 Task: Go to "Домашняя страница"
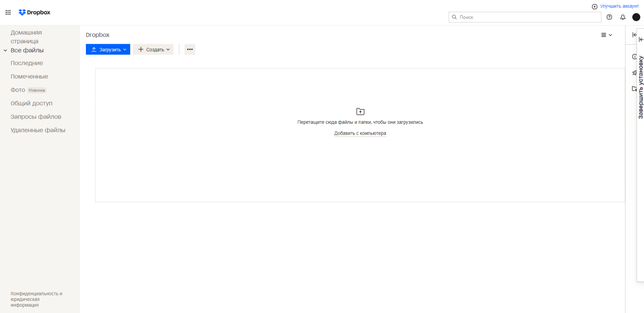[x=26, y=36]
